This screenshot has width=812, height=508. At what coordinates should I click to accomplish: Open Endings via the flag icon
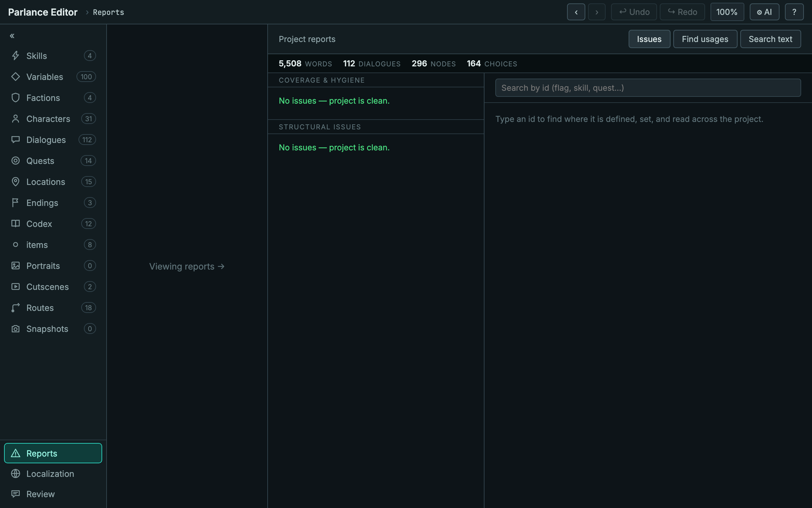click(x=16, y=203)
